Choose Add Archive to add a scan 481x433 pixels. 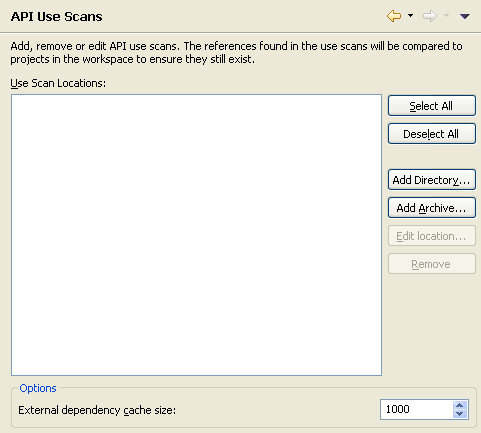(x=432, y=208)
